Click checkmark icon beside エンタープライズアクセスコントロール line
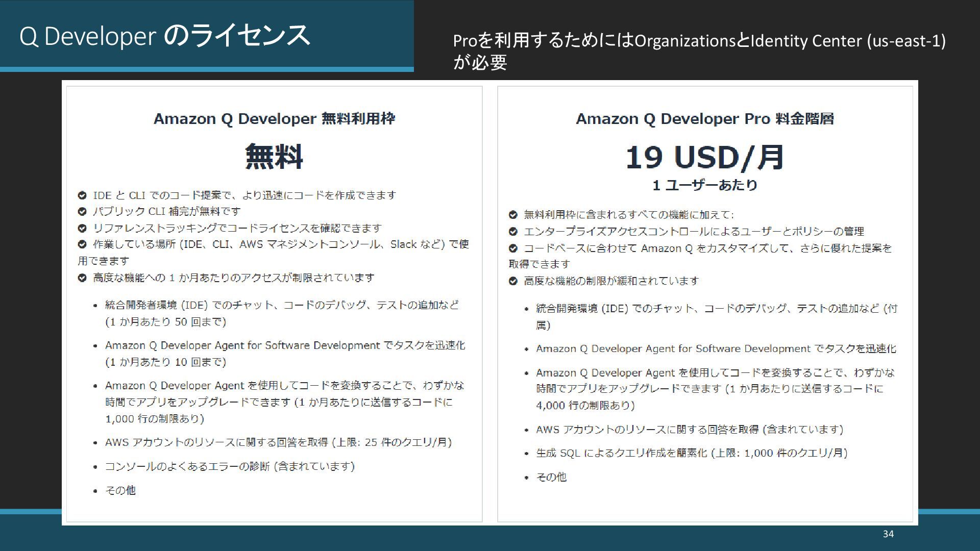Screen dimensions: 980x551 (x=513, y=232)
